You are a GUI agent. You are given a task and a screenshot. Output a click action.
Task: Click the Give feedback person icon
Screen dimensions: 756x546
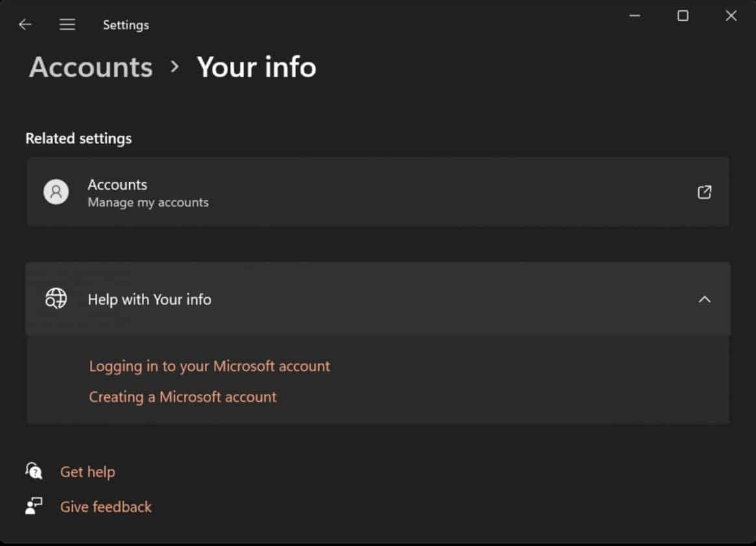[x=34, y=506]
